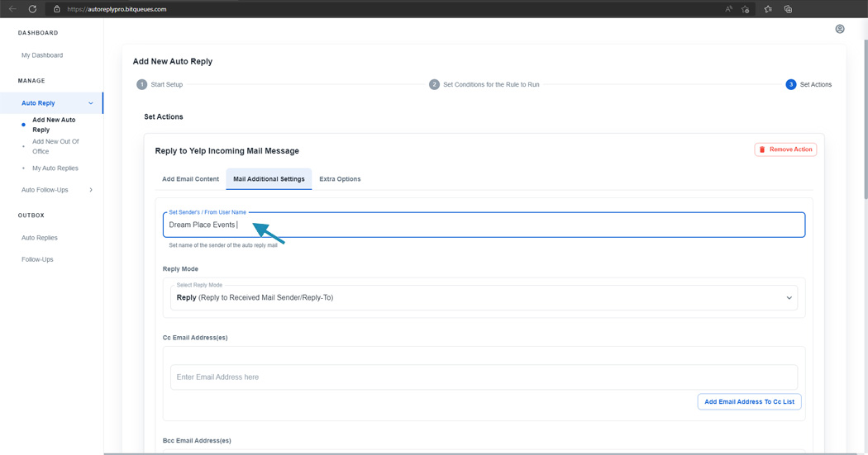868x455 pixels.
Task: Click Add Email Address To Cc List
Action: pyautogui.click(x=749, y=402)
